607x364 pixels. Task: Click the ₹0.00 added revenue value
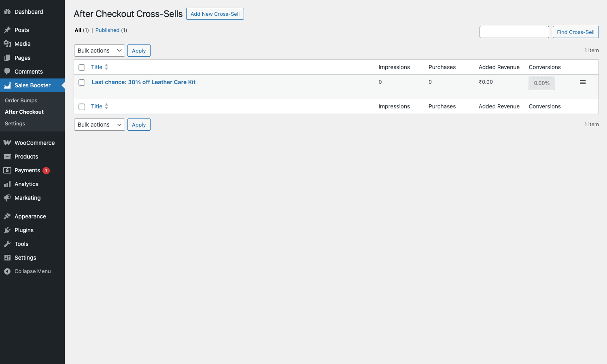486,82
